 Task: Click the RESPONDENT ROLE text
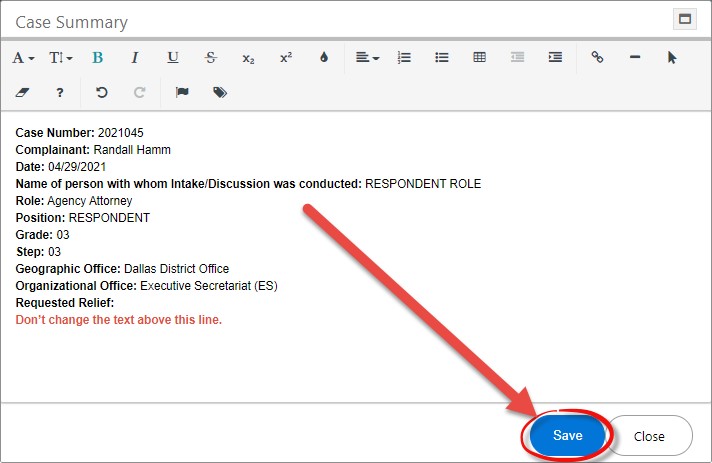coord(423,184)
